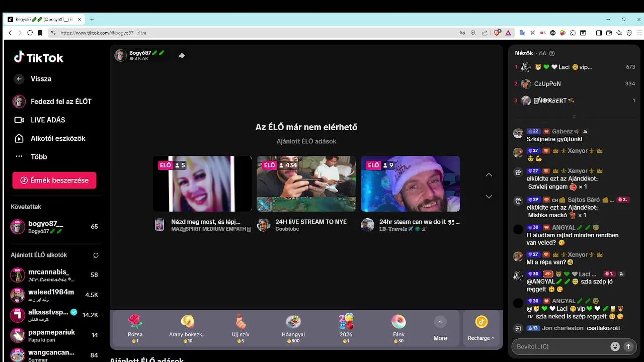The width and height of the screenshot is (644, 362).
Task: Go back with the Vissza arrow
Action: (19, 79)
